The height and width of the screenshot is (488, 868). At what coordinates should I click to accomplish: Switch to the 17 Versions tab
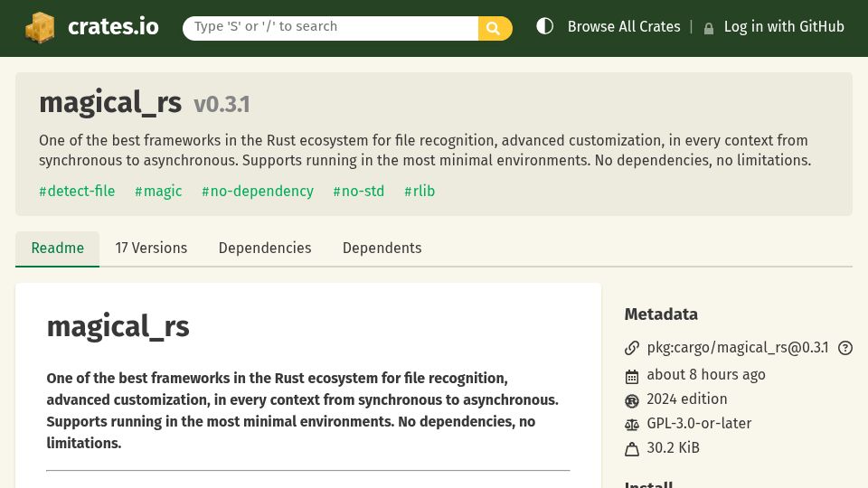point(151,249)
